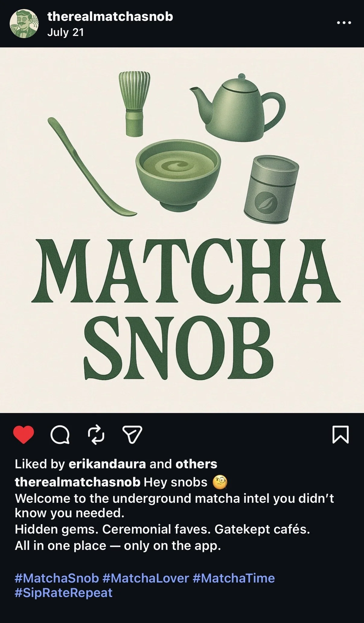Tap the July 21 post date
The image size is (364, 623).
tap(65, 32)
